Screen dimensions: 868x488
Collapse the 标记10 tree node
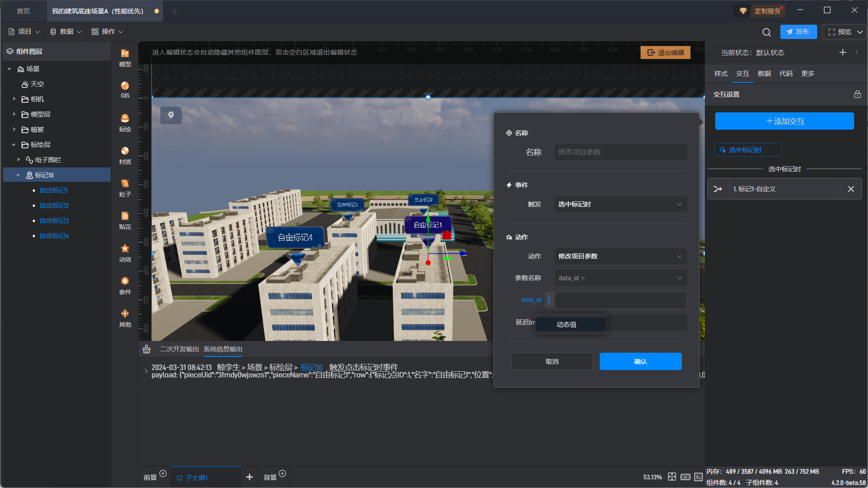click(x=18, y=175)
